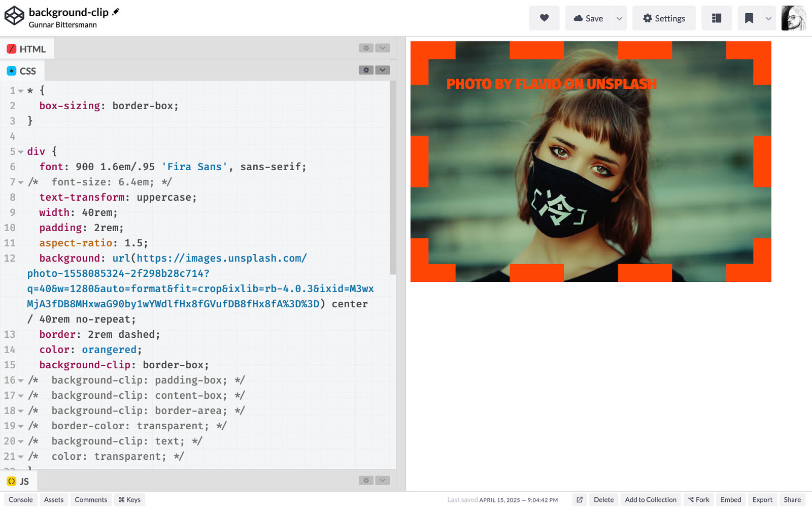The width and height of the screenshot is (812, 508).
Task: Click the preview photo in output pane
Action: (591, 162)
